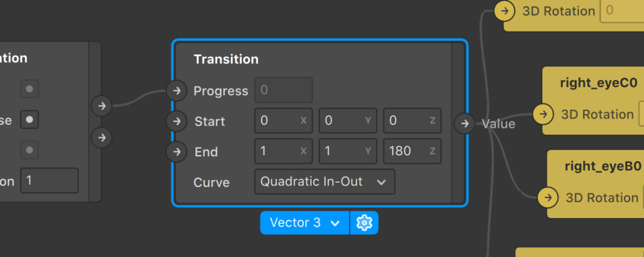
Task: Click the Progress input port arrow
Action: coord(177,91)
